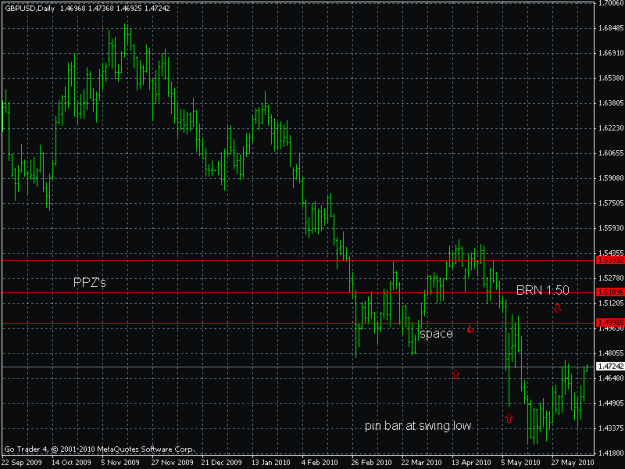Click the 1.63805 price scale value
625x469 pixels.
tap(610, 103)
